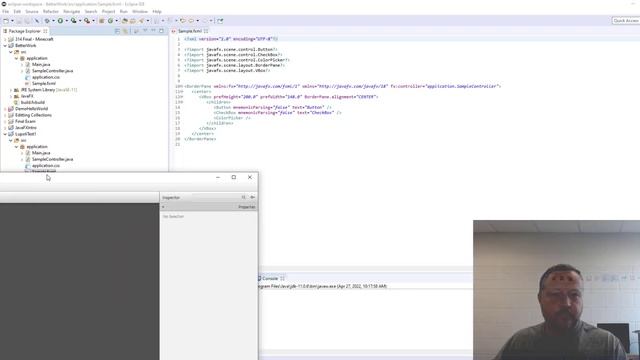Click the New file toolbar icon

(6, 21)
